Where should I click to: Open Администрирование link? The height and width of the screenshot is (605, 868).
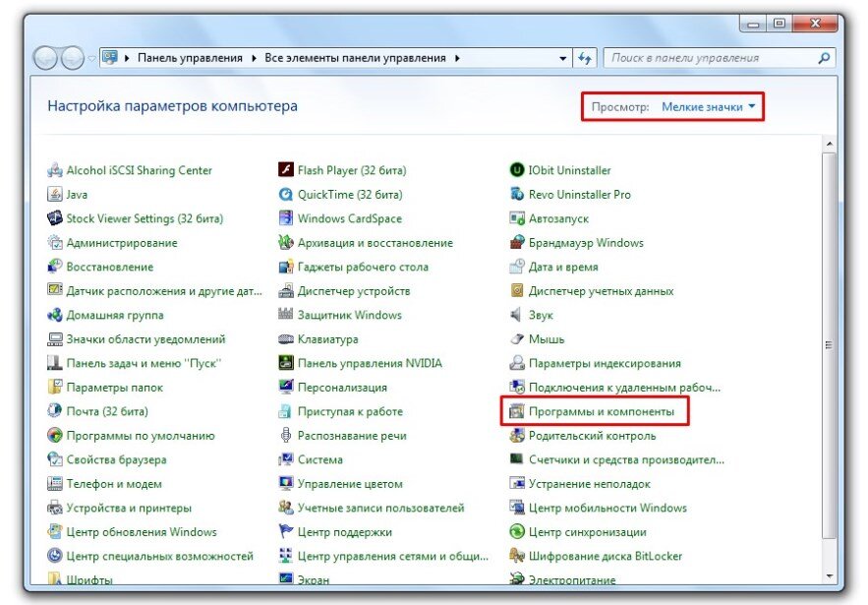[x=122, y=243]
